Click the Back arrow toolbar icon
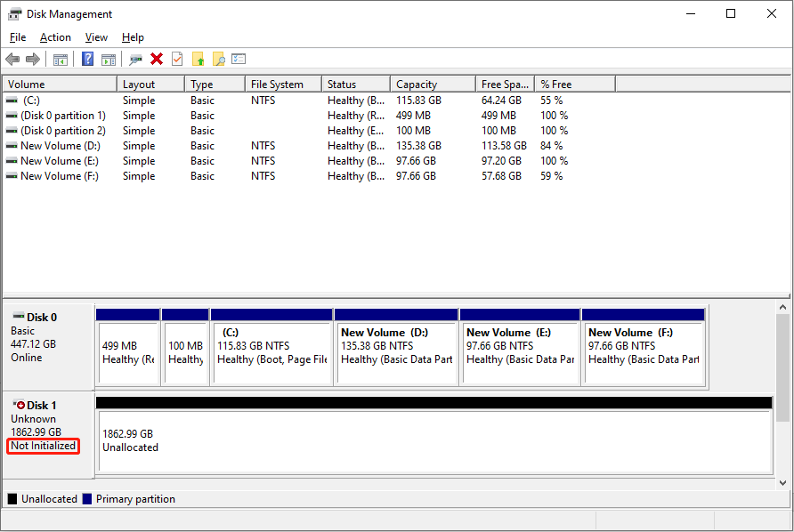Viewport: 794px width, 532px height. tap(12, 60)
